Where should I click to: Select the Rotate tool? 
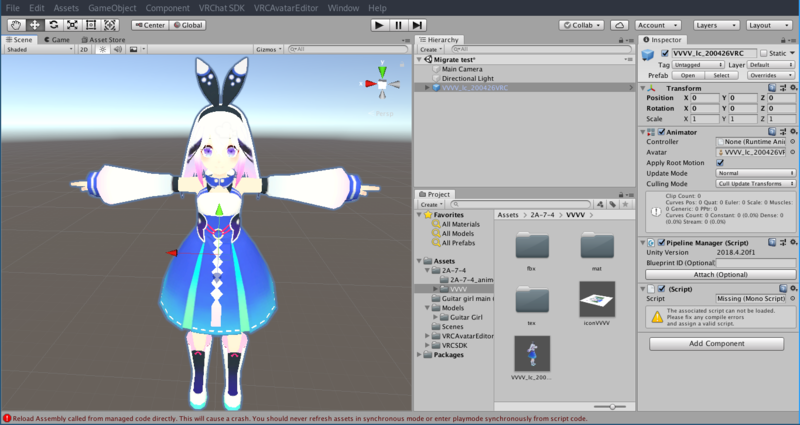53,25
